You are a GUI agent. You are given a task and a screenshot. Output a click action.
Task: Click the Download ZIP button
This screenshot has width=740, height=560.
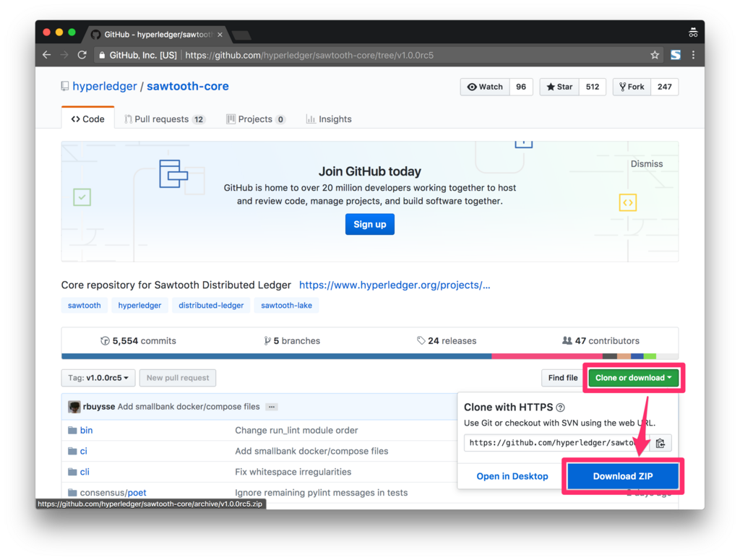click(623, 476)
